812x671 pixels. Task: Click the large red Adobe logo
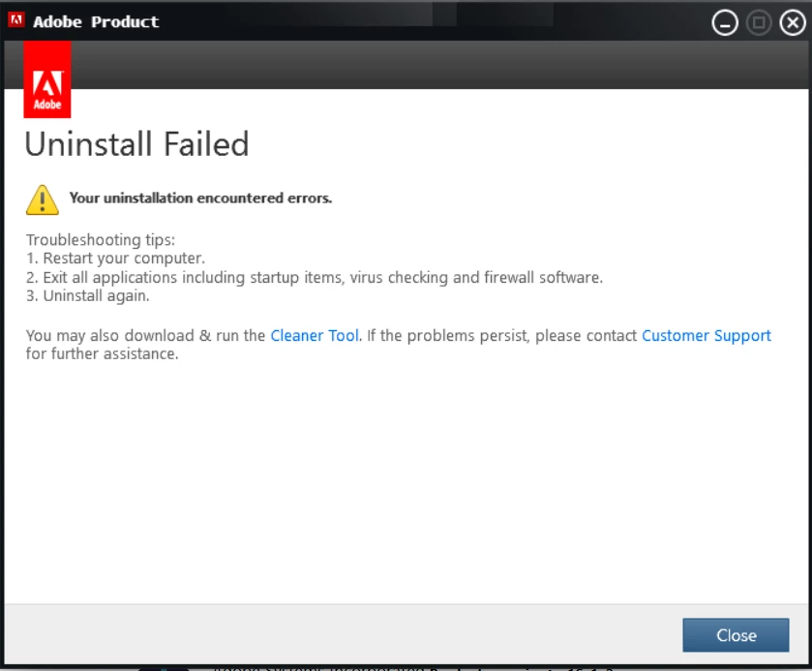pyautogui.click(x=47, y=79)
